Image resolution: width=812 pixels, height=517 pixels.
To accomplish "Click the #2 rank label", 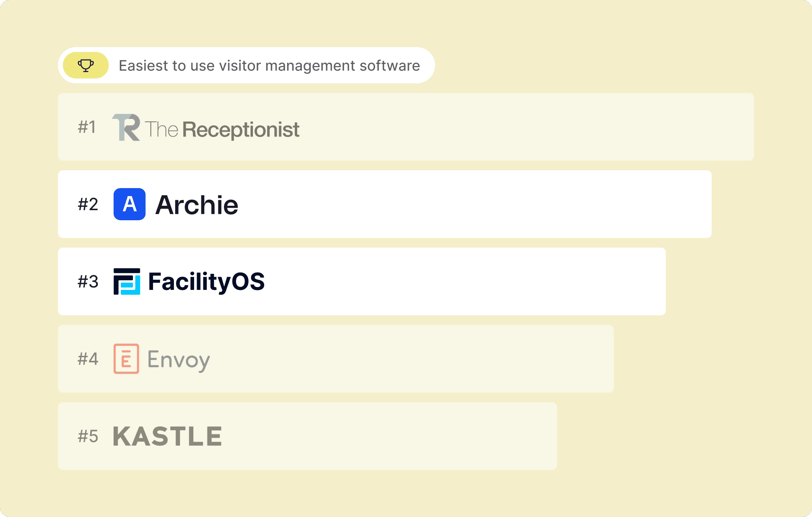I will [88, 205].
